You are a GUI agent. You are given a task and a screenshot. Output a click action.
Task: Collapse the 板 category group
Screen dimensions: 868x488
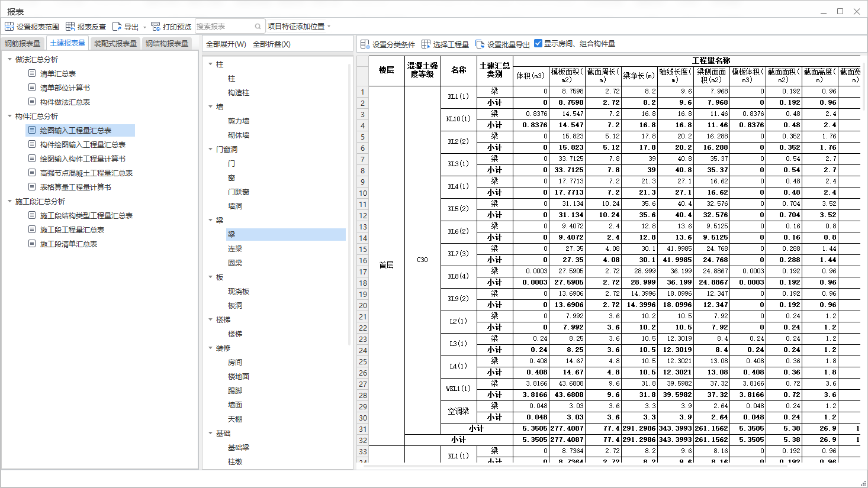[210, 277]
